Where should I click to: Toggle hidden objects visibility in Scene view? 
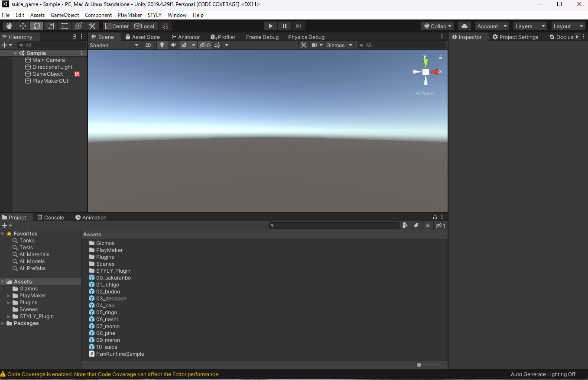click(205, 45)
